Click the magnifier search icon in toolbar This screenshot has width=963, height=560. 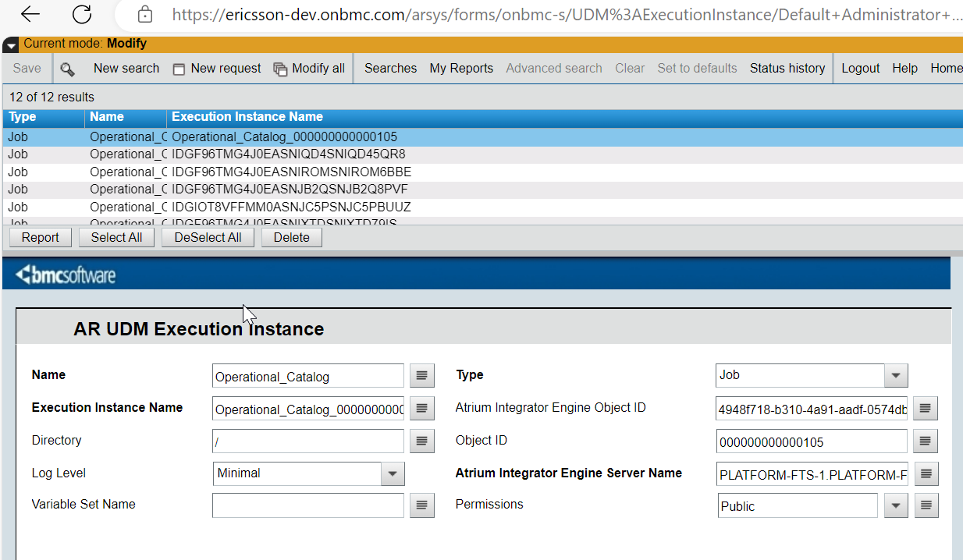pyautogui.click(x=68, y=69)
